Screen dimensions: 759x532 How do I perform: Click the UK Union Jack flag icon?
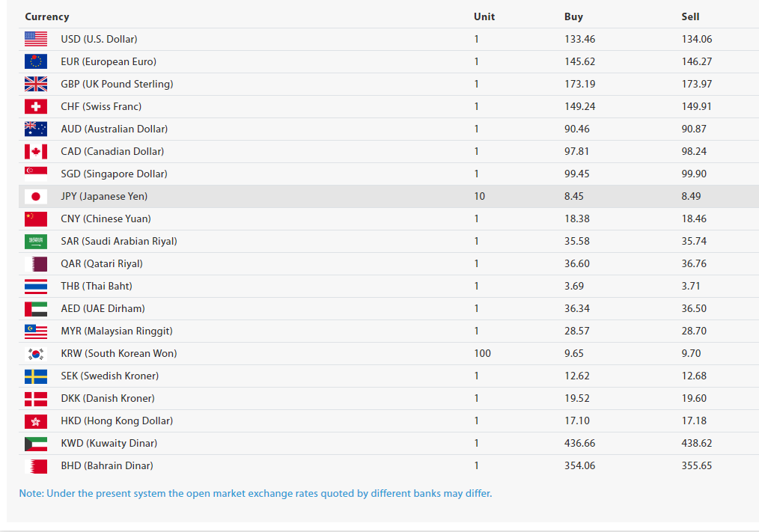[x=36, y=84]
